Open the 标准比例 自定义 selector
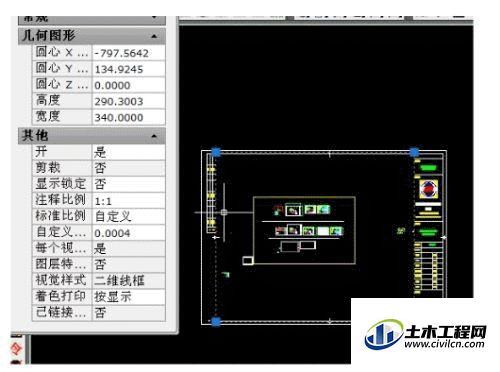 pos(128,216)
